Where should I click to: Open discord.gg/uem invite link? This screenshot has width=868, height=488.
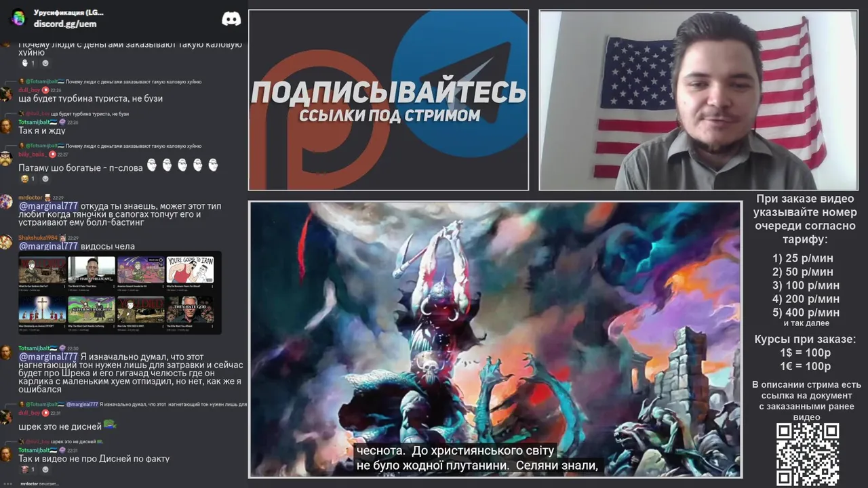click(65, 24)
